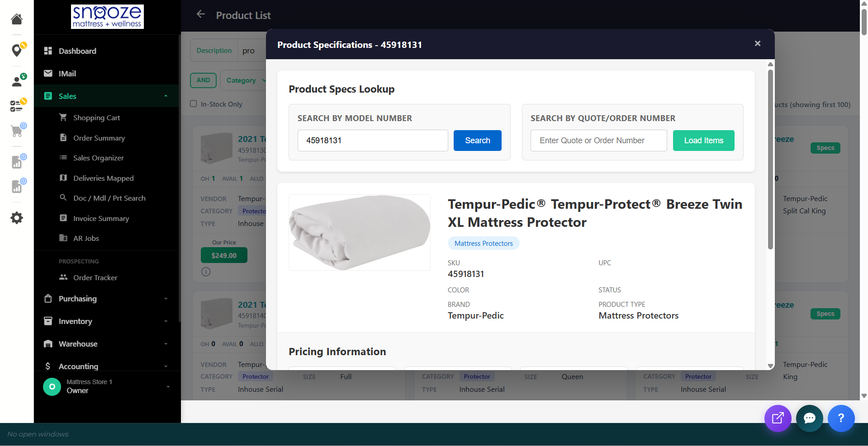Click the Protector category tag beside Queen

point(477,376)
